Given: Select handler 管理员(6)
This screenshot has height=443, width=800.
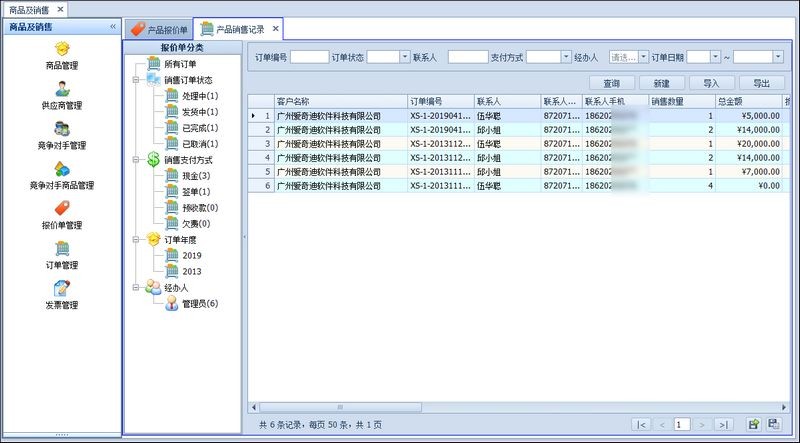Looking at the screenshot, I should pyautogui.click(x=200, y=304).
